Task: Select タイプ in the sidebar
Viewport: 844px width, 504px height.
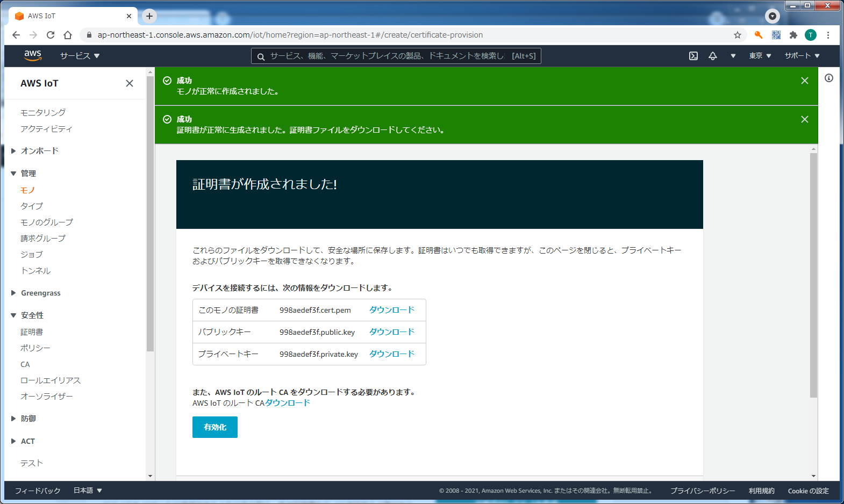Action: (32, 206)
